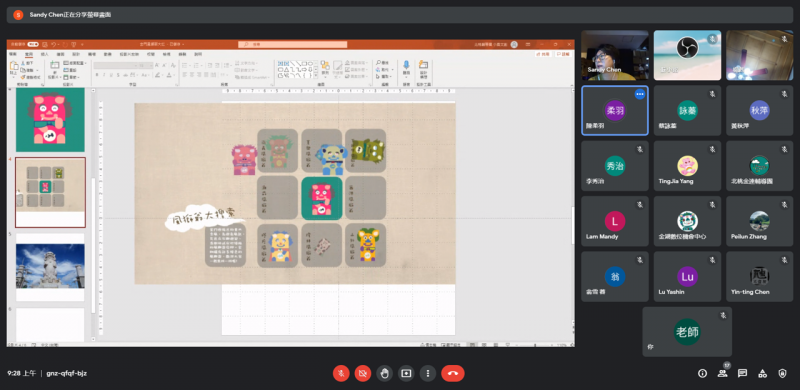The width and height of the screenshot is (800, 390).
Task: Click the present now screen-share icon
Action: [x=406, y=374]
